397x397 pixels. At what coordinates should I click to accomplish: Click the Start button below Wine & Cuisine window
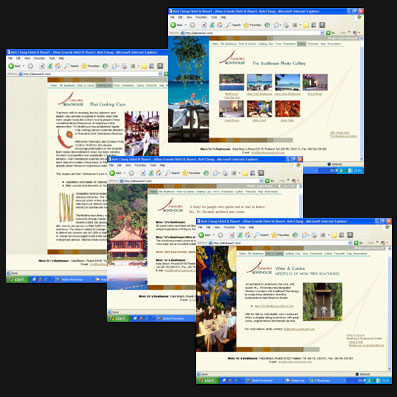tap(207, 380)
